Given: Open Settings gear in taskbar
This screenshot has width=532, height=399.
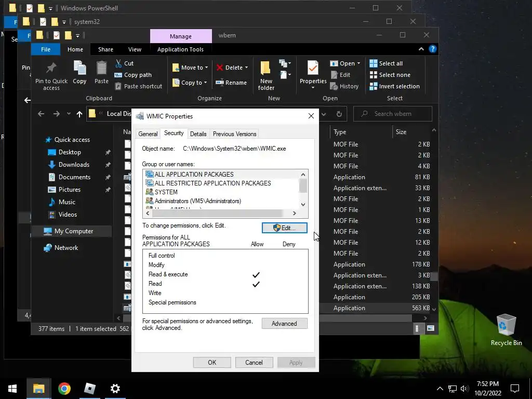Looking at the screenshot, I should [x=115, y=389].
